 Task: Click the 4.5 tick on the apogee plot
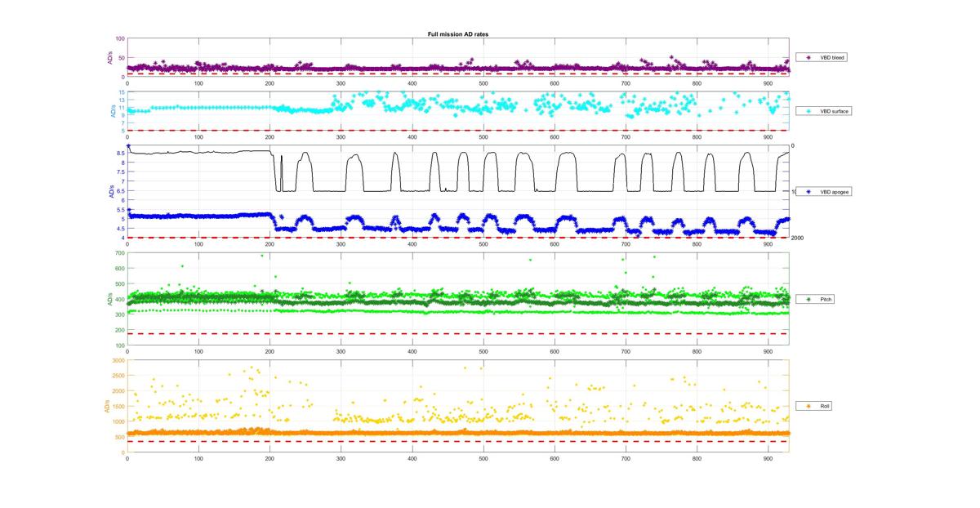[x=120, y=229]
